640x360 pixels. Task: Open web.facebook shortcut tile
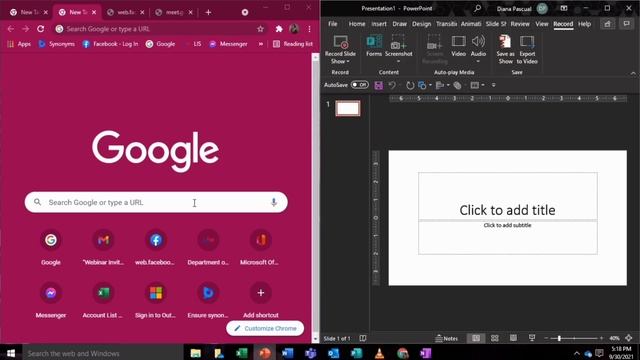click(x=156, y=247)
